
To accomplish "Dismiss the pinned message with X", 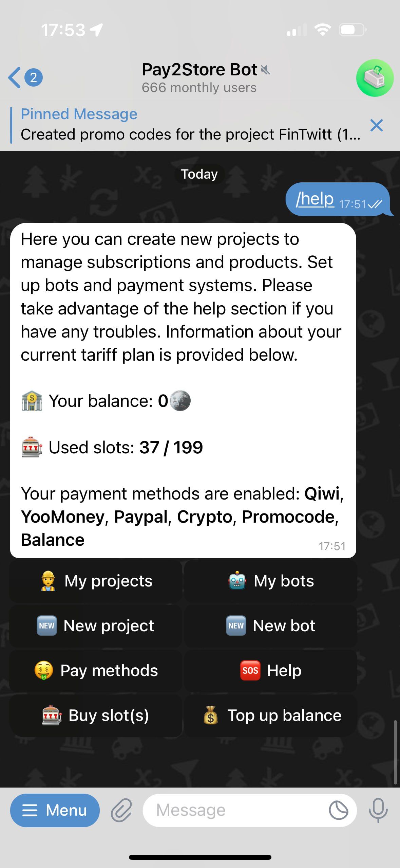I will (377, 125).
